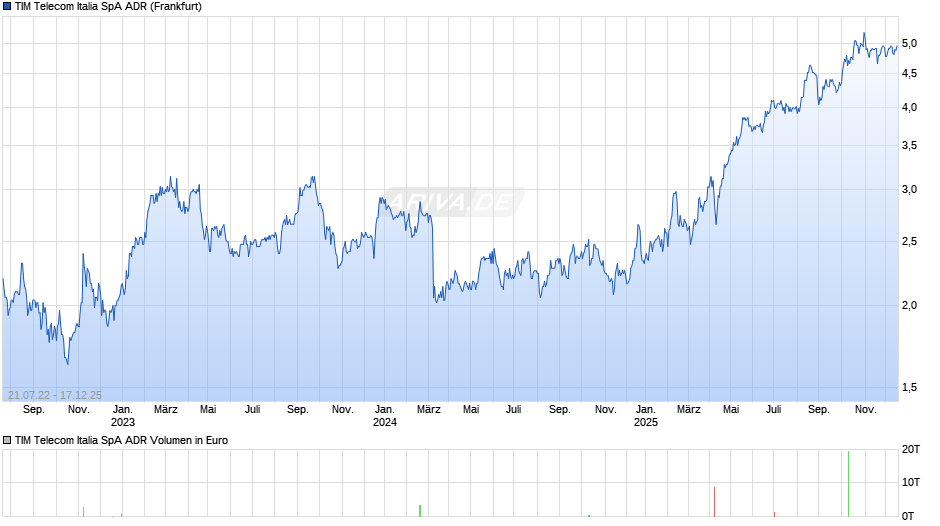The height and width of the screenshot is (526, 940).
Task: Click the 2,5 price axis label
Action: tap(909, 241)
